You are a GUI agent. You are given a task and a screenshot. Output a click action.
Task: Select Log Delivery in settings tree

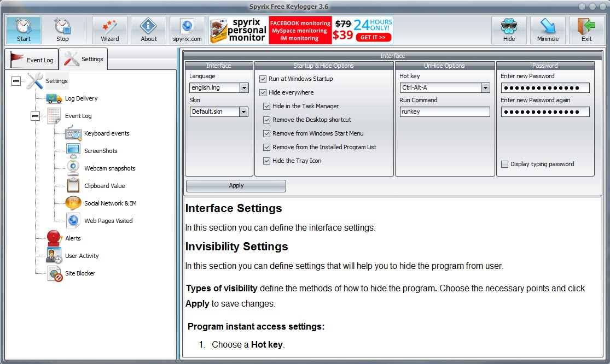82,98
